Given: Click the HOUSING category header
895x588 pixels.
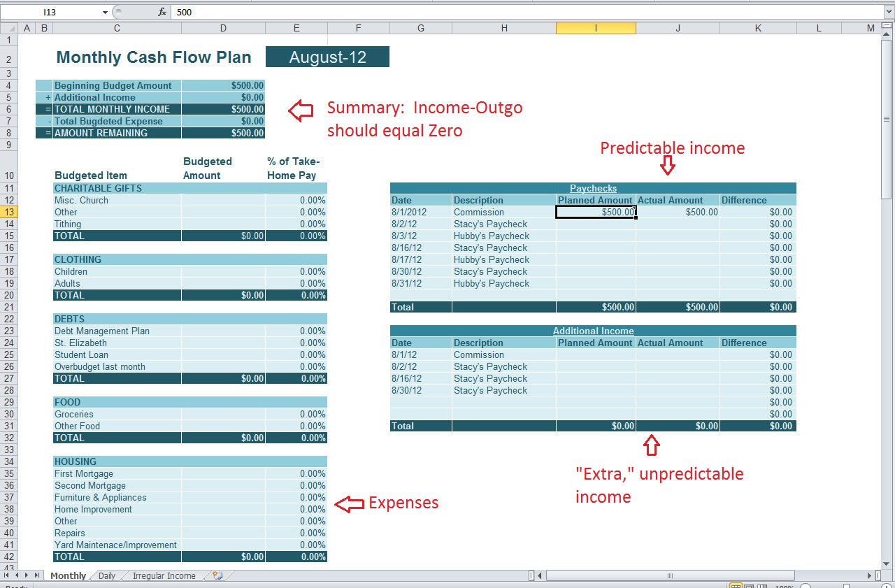Looking at the screenshot, I should [x=190, y=461].
